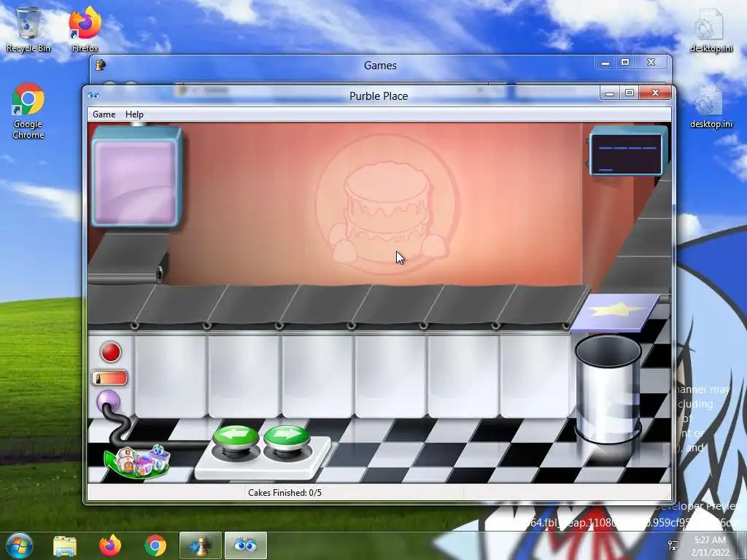Adjust the red gauge slider on counter
This screenshot has height=560, width=747.
tap(109, 378)
